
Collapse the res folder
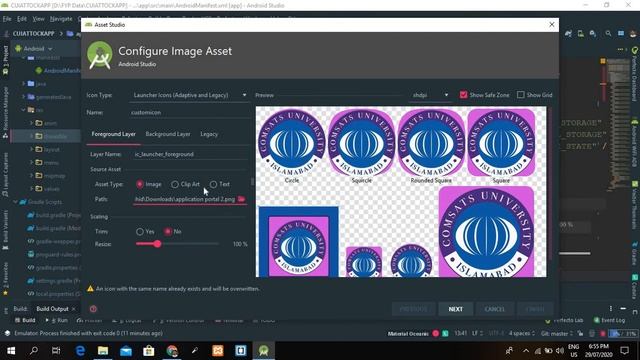coord(24,110)
